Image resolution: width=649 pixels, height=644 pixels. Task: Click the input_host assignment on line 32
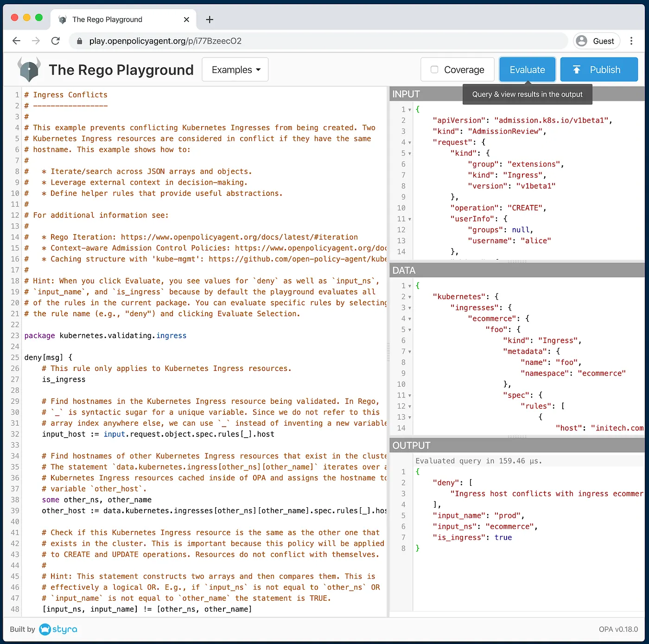pos(158,434)
